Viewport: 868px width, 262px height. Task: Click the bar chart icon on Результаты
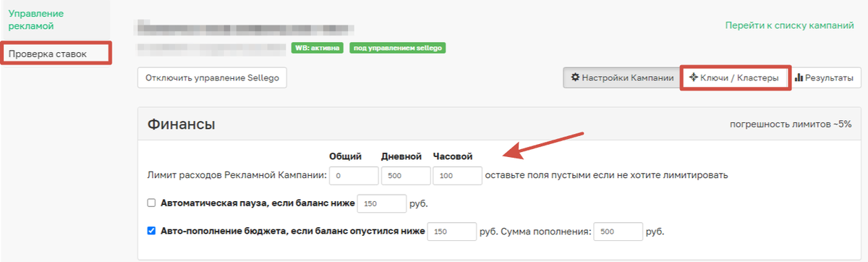tap(799, 77)
